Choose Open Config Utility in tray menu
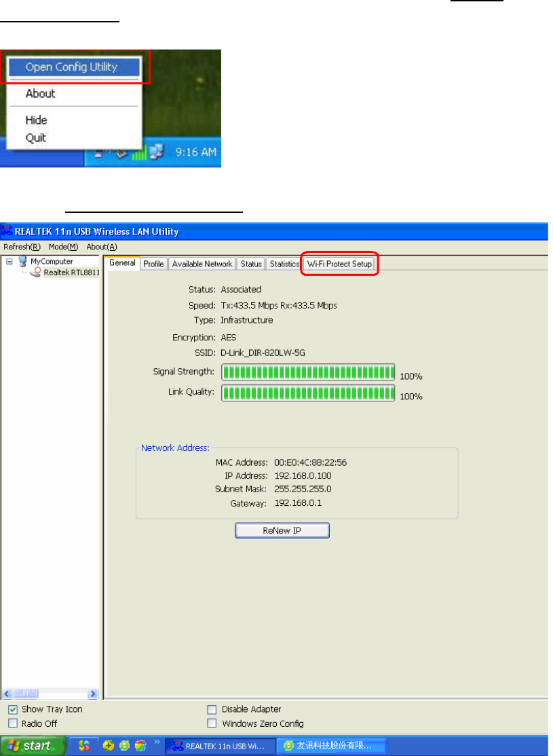Viewport: 553px width, 756px height. click(75, 68)
